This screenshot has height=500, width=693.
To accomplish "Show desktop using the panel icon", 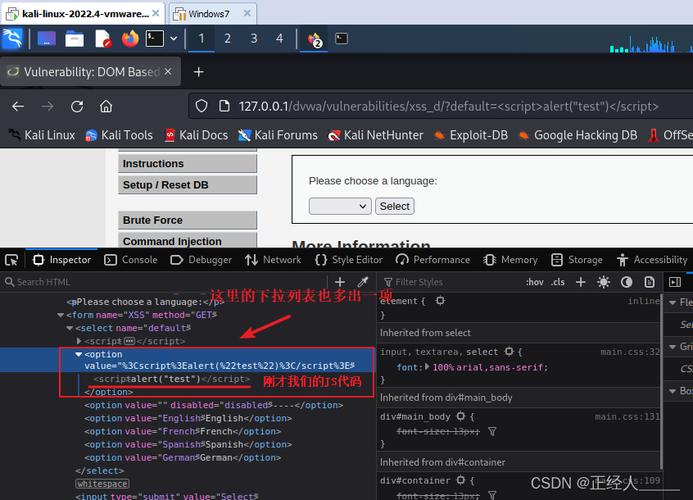I will 46,39.
